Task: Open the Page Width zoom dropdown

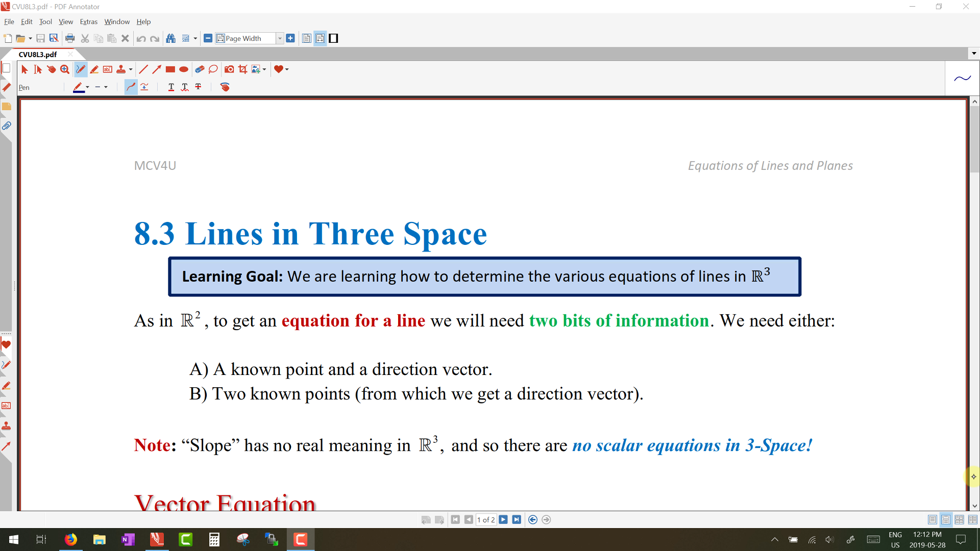Action: (x=280, y=38)
